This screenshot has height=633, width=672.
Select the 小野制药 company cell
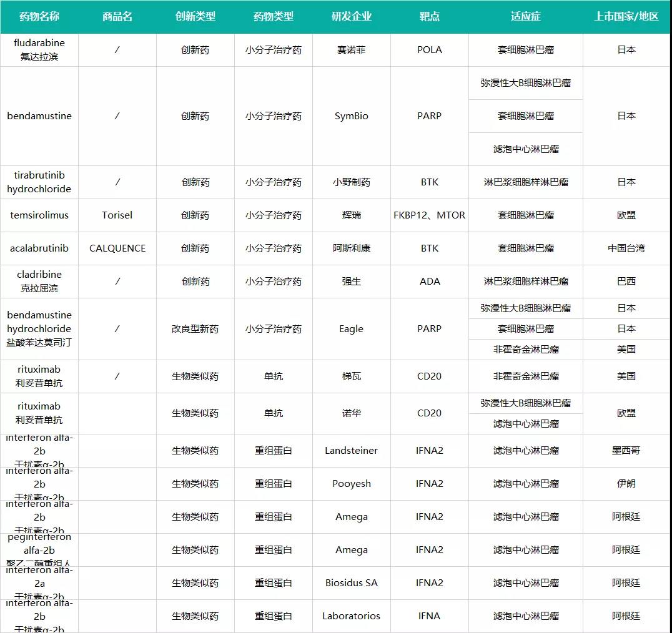pos(352,182)
